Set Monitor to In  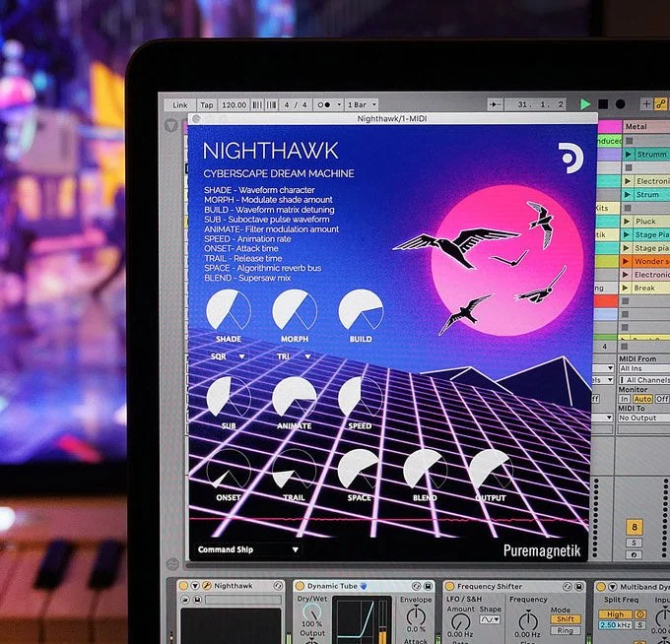point(625,399)
